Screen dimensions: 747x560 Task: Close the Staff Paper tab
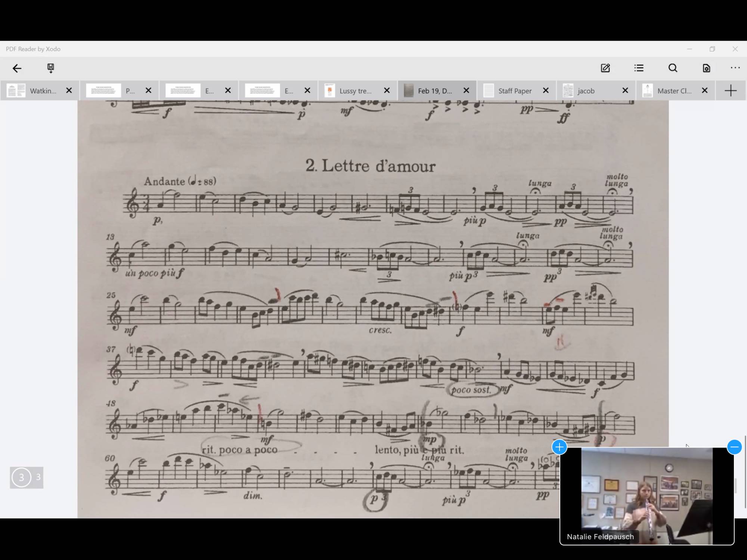546,91
